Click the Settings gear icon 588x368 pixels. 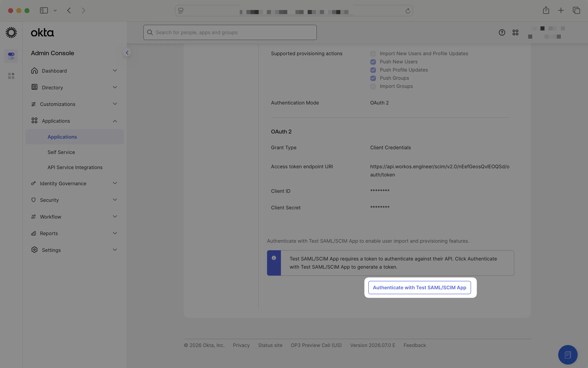coord(35,250)
